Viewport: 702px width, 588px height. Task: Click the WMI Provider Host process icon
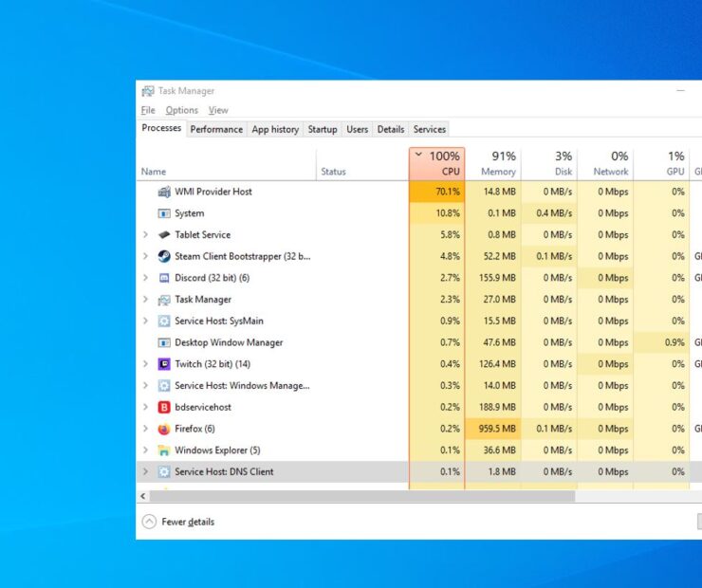coord(164,192)
